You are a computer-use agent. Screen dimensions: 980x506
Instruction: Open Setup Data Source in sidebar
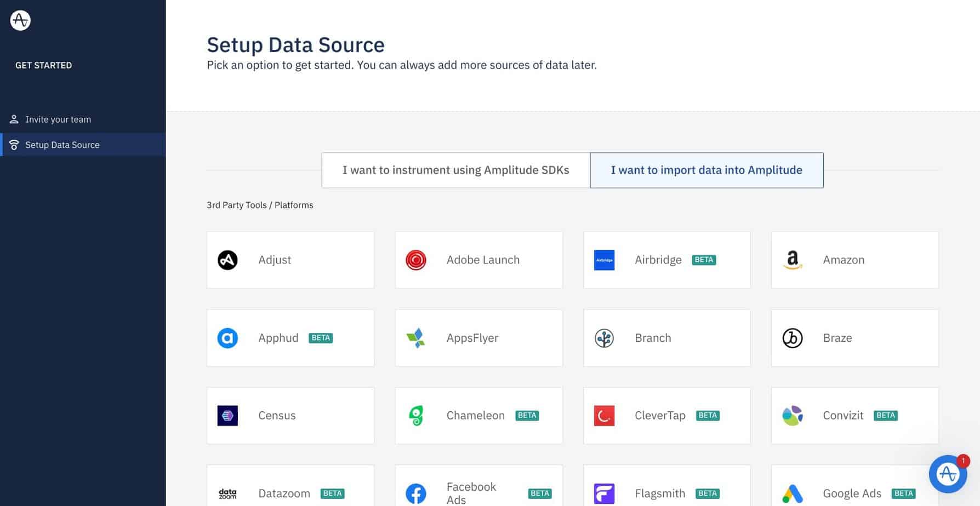click(x=83, y=145)
